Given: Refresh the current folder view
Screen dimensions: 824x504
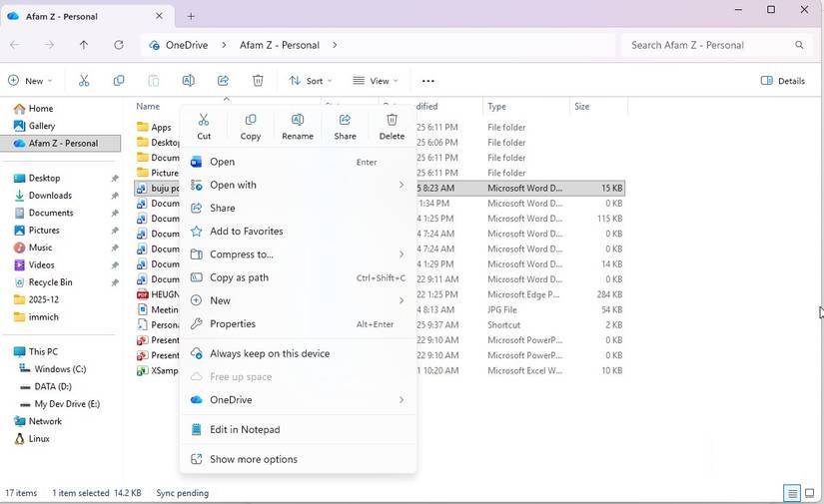Looking at the screenshot, I should [x=119, y=45].
